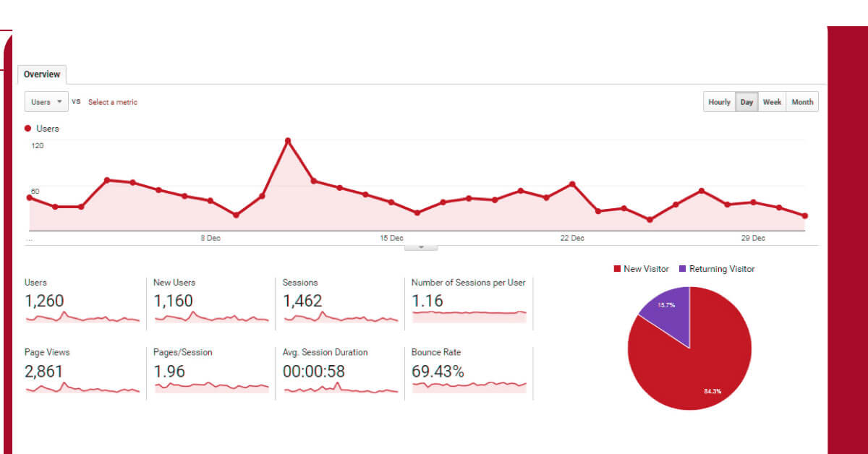Click the Returning Visitor purple legend swatch
This screenshot has width=868, height=454.
point(682,269)
